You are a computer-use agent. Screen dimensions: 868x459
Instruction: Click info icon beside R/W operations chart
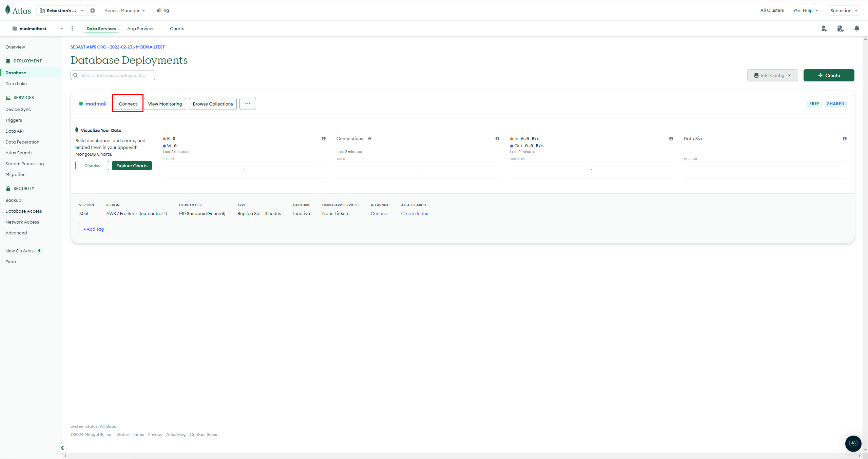pos(324,138)
